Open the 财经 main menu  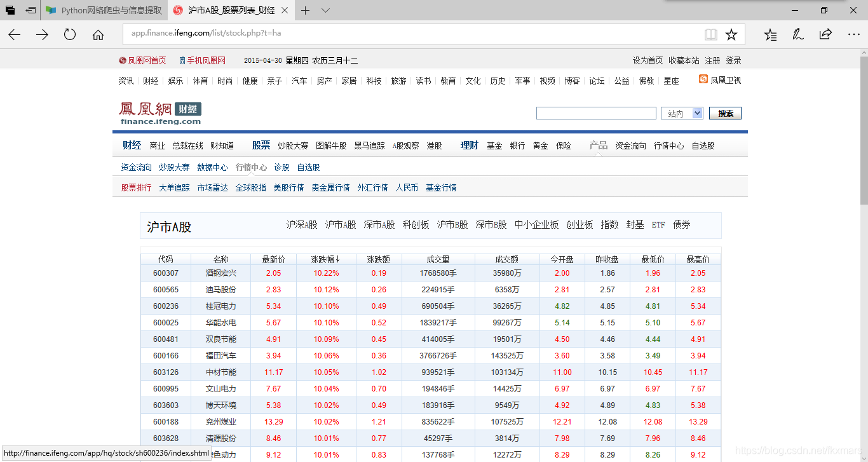[x=132, y=145]
